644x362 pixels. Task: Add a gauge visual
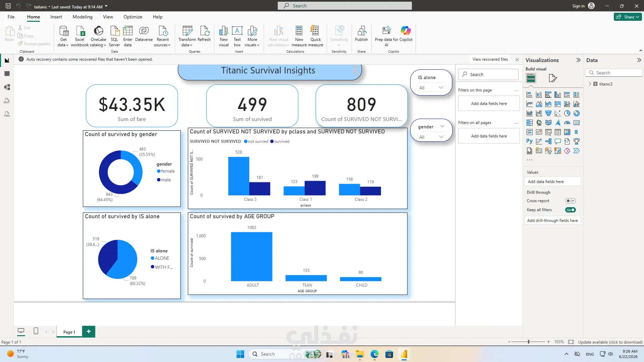[567, 123]
